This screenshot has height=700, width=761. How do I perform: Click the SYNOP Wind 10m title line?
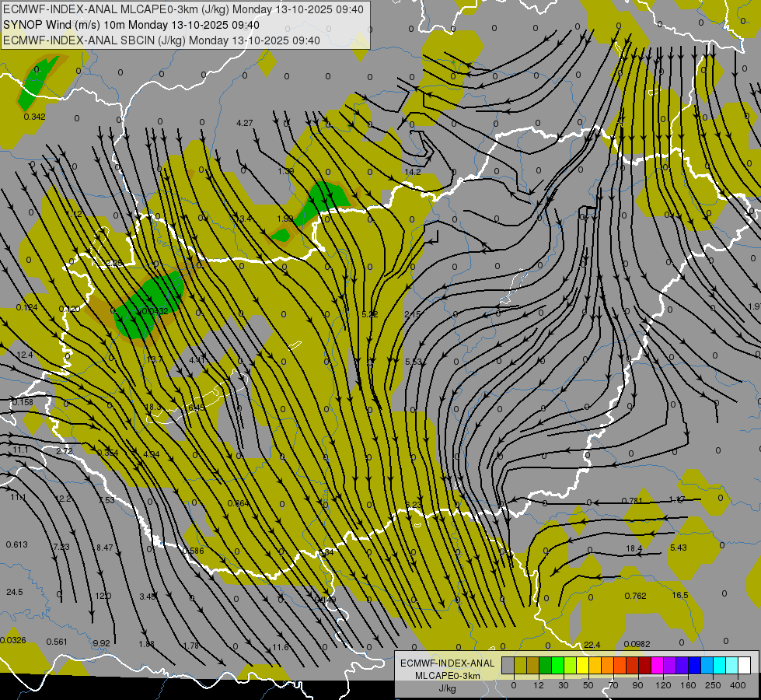131,25
